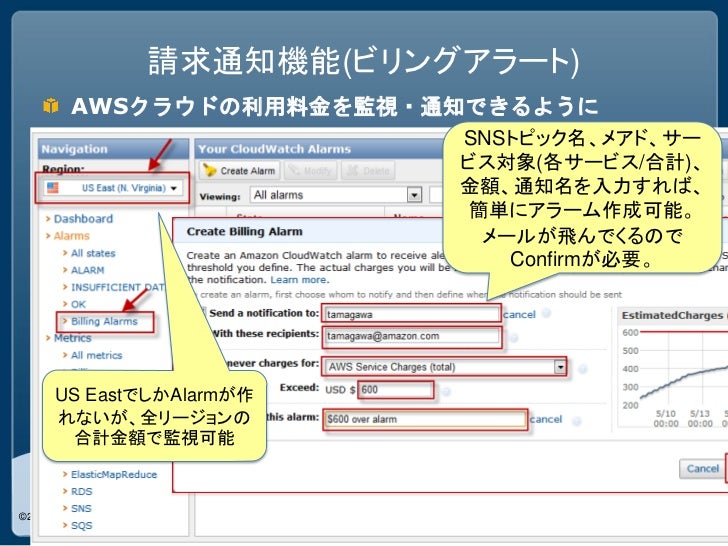Click the Dashboard arrow bullet icon
728x546 pixels.
pyautogui.click(x=48, y=219)
